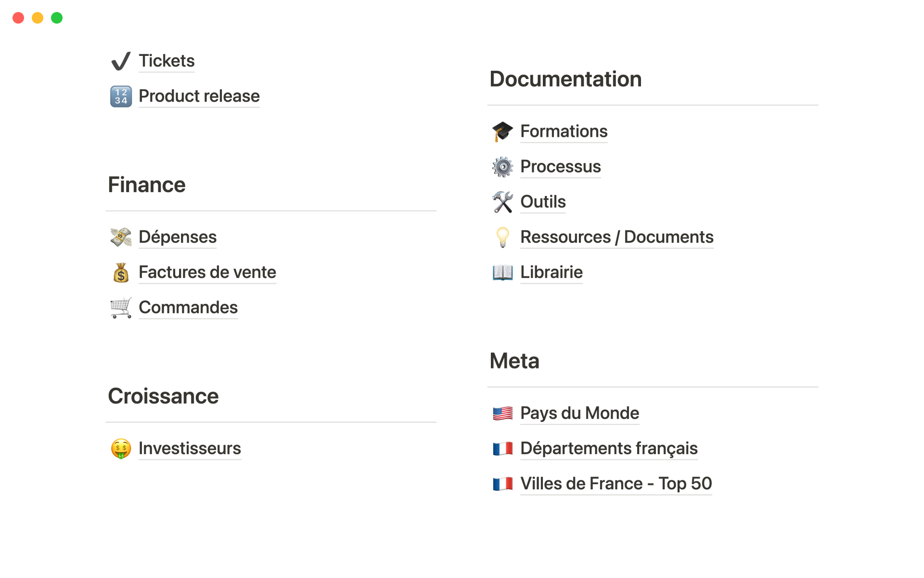Open the Formations page link
Image resolution: width=924 pixels, height=578 pixels.
[564, 131]
